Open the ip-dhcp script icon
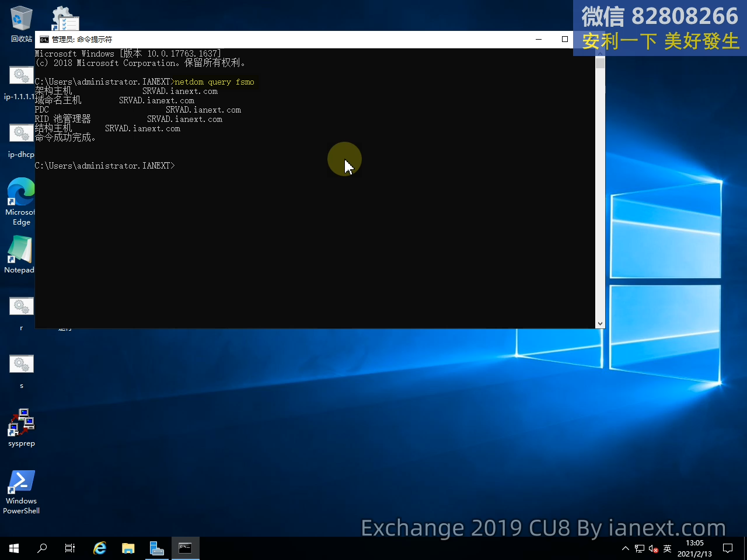This screenshot has height=560, width=747. pyautogui.click(x=21, y=141)
